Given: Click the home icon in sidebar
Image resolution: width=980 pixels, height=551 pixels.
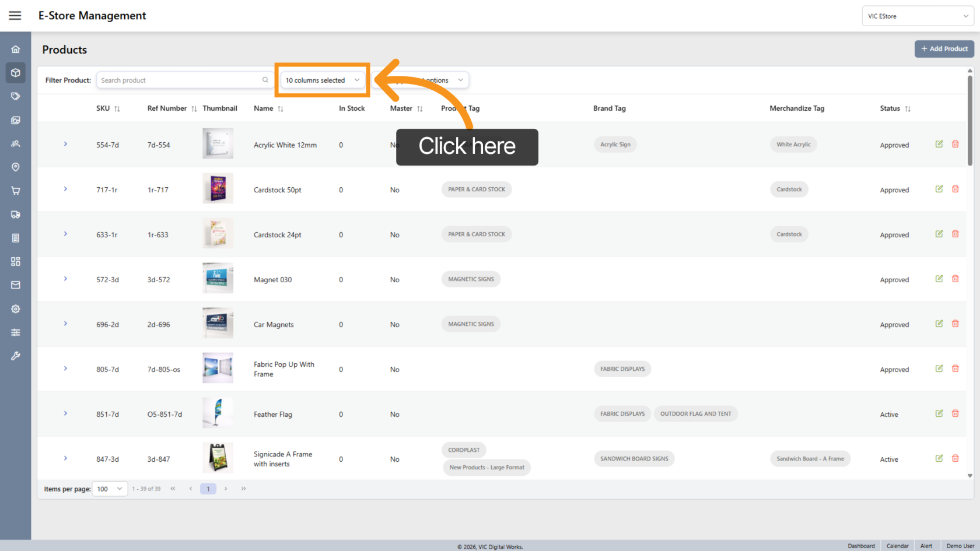Looking at the screenshot, I should 16,50.
